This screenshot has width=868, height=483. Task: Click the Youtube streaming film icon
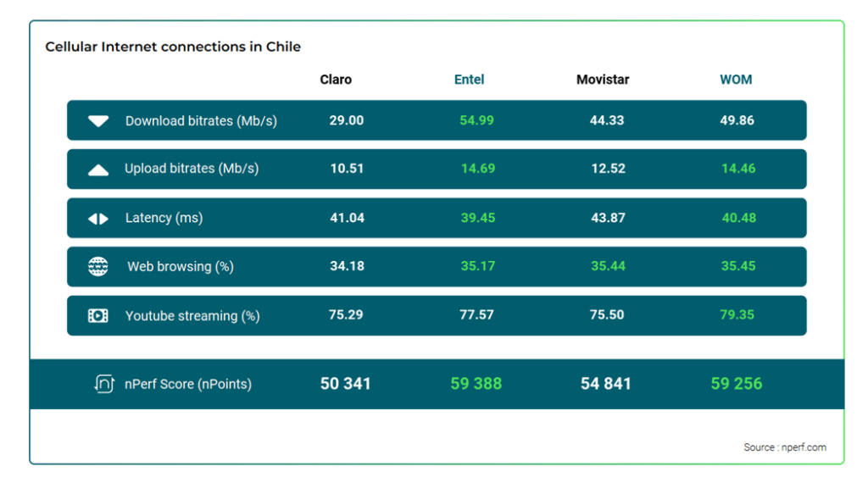click(98, 316)
